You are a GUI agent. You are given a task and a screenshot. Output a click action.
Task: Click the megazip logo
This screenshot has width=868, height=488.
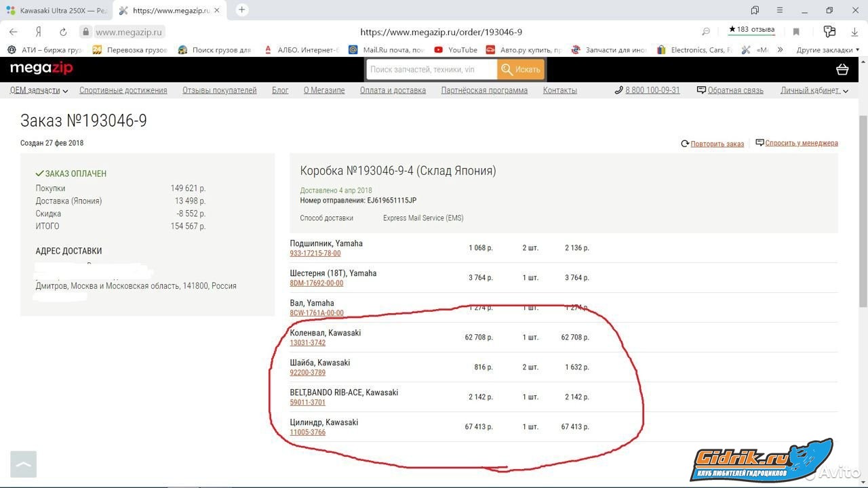tap(41, 68)
